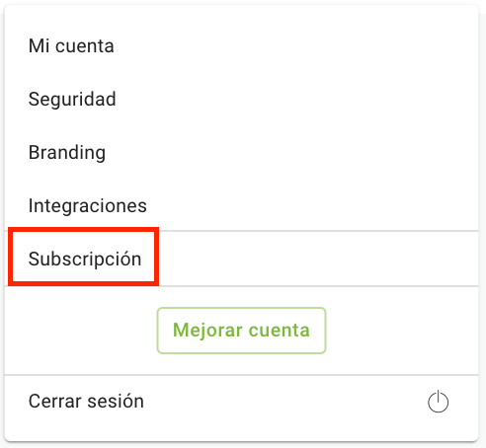Open the Integraciones page
486x448 pixels.
[241, 205]
